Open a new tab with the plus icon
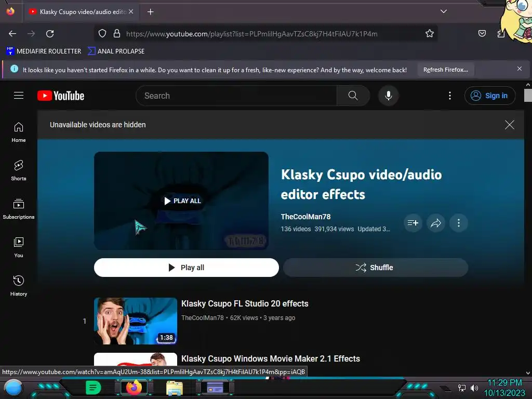532x399 pixels. click(150, 12)
